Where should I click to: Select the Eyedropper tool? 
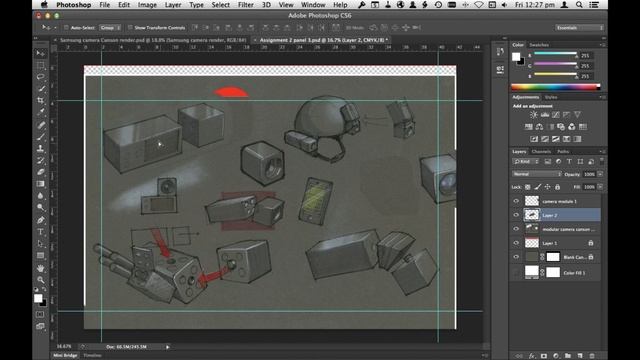[40, 112]
